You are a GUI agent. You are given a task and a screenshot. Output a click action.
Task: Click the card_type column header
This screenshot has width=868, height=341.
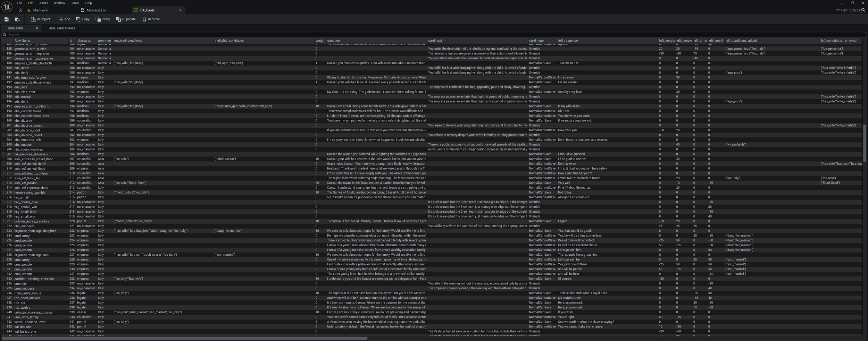[543, 41]
